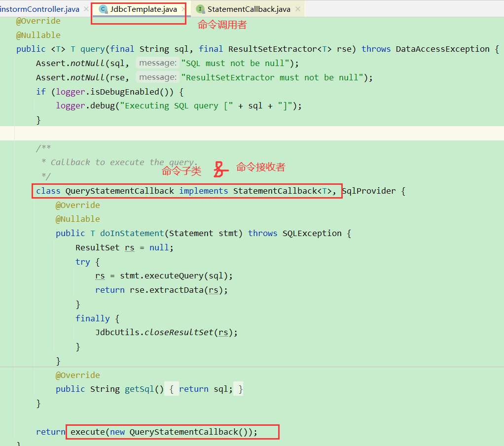The height and width of the screenshot is (446, 504).
Task: Click rse.extractData(rs) return statement
Action: [x=161, y=290]
